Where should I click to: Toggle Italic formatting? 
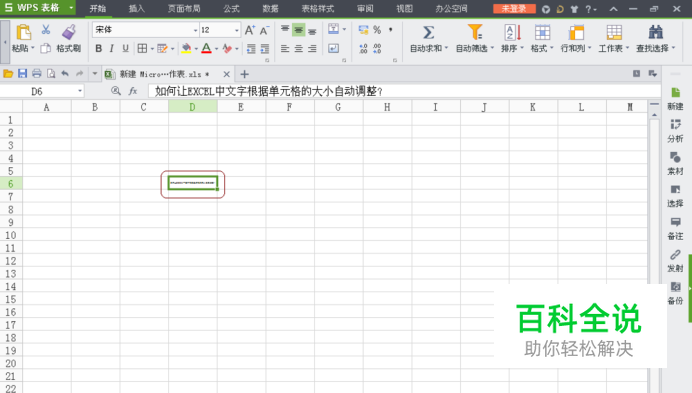click(x=112, y=48)
